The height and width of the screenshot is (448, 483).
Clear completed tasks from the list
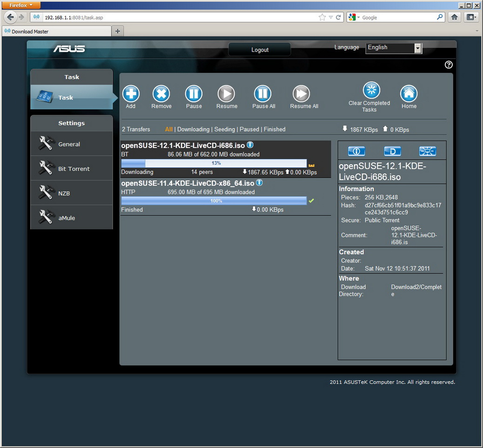pyautogui.click(x=371, y=91)
